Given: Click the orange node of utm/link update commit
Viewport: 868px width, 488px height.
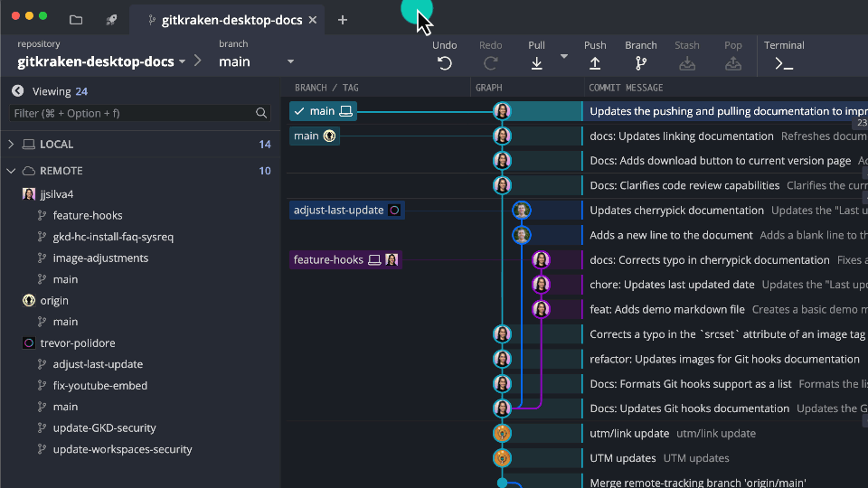Looking at the screenshot, I should [502, 433].
